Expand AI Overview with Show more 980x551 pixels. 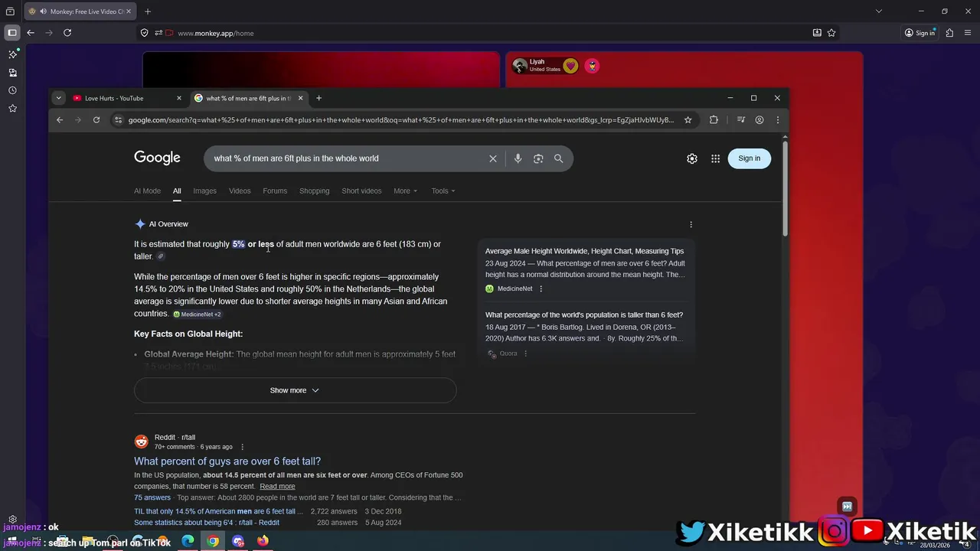[295, 390]
